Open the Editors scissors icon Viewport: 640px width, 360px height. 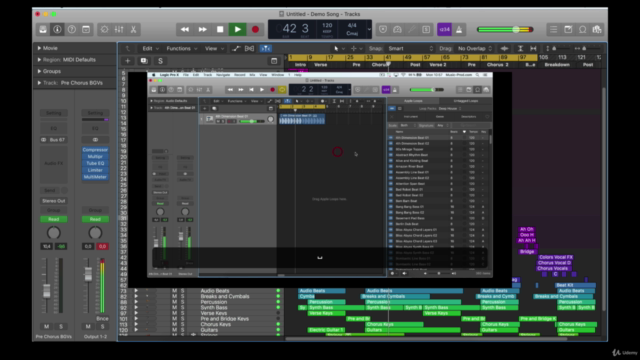tap(133, 29)
